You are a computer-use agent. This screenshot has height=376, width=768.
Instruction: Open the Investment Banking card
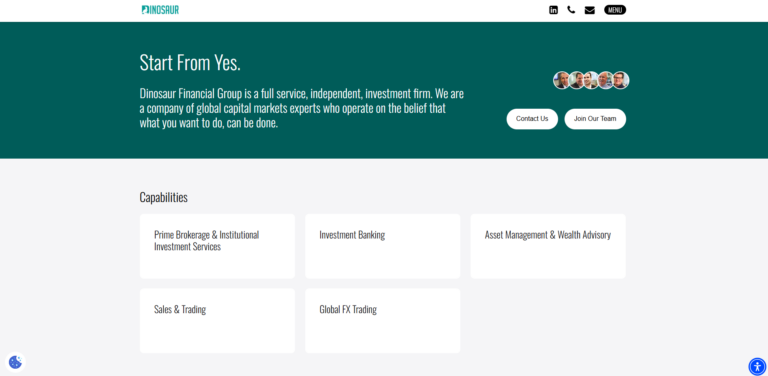coord(383,246)
